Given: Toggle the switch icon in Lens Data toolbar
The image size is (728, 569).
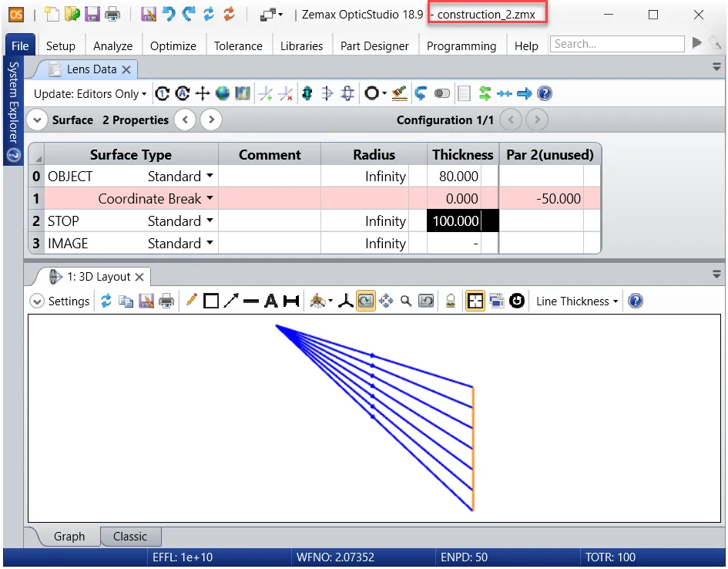Looking at the screenshot, I should (x=442, y=94).
